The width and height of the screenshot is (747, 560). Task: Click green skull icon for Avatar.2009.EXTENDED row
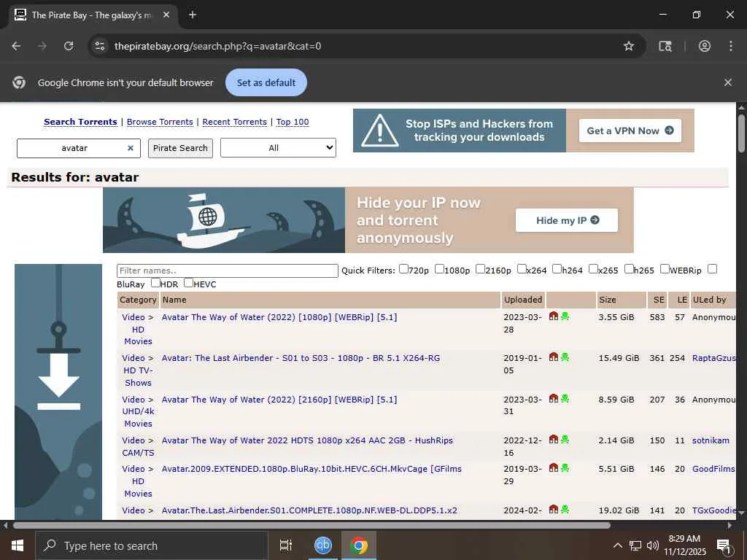coord(565,468)
